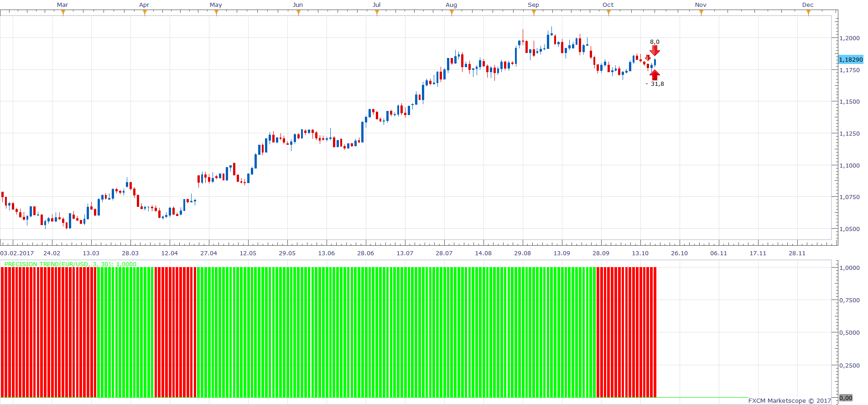The width and height of the screenshot is (868, 405).
Task: Select the 13.07 date label
Action: 405,253
